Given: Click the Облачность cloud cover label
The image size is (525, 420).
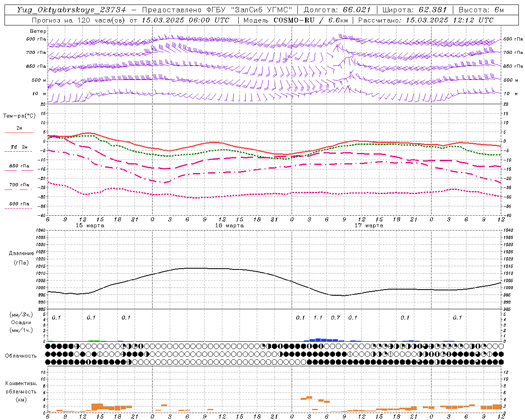Looking at the screenshot, I should [x=21, y=356].
